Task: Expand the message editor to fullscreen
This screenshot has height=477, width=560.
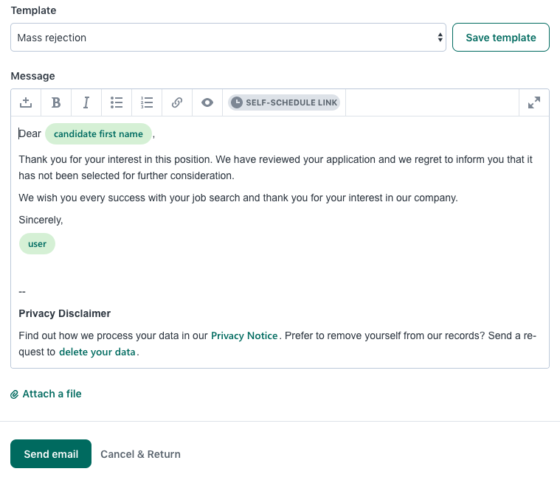Action: pyautogui.click(x=534, y=102)
